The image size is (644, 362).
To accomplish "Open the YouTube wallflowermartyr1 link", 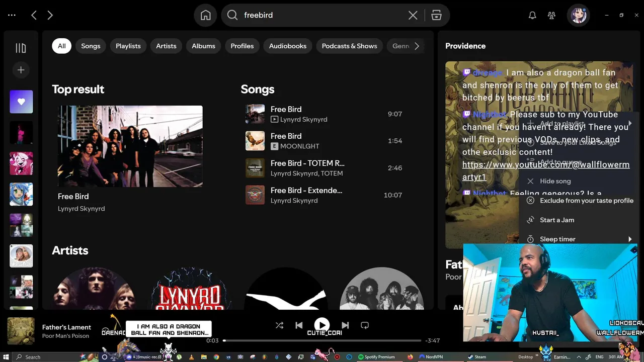I will click(x=546, y=171).
